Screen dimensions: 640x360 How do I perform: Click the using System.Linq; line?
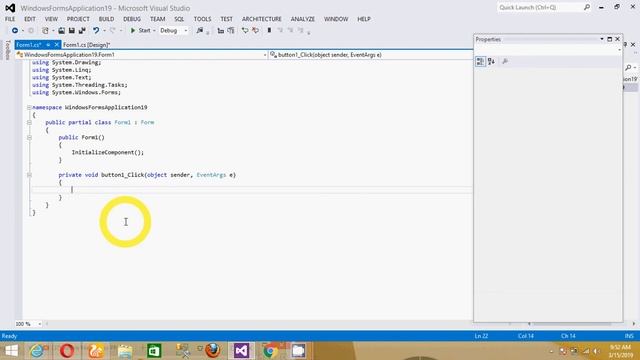(61, 70)
